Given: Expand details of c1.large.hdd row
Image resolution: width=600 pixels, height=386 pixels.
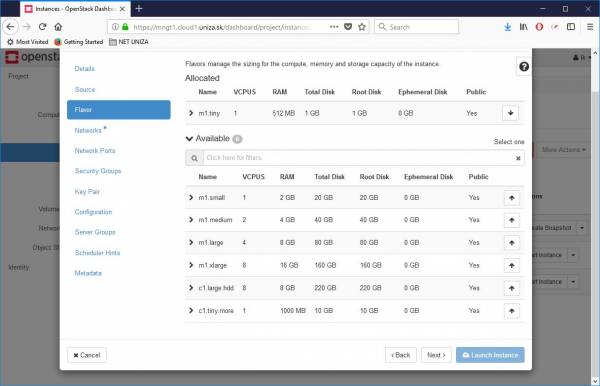Looking at the screenshot, I should pos(191,288).
